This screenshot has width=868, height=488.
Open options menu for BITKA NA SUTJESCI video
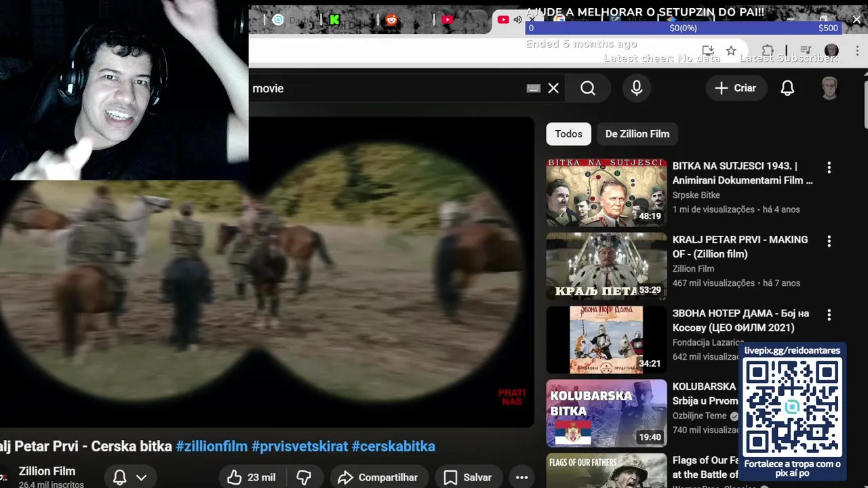[x=829, y=167]
